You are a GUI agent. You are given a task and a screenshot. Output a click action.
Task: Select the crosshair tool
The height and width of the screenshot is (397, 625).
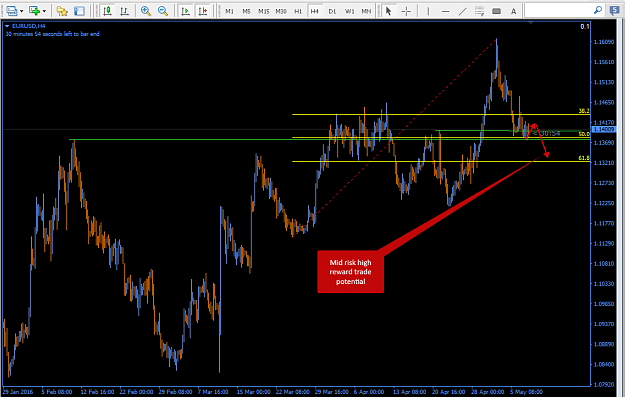pos(406,11)
